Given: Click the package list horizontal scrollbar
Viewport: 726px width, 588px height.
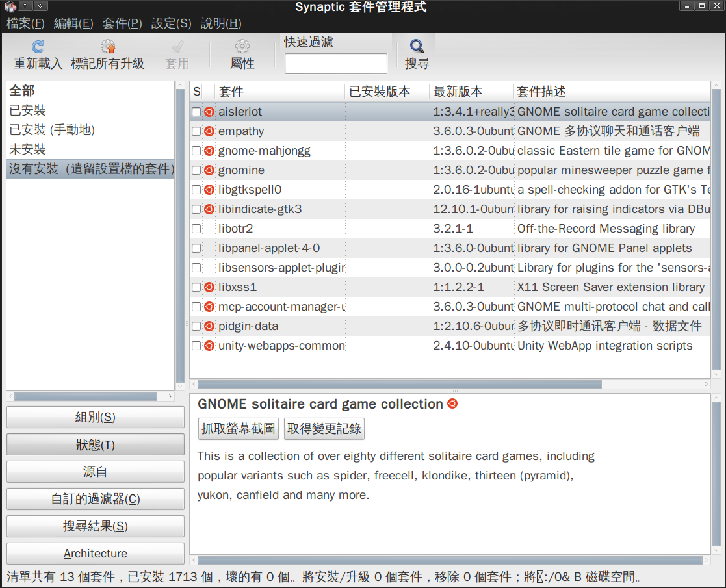Looking at the screenshot, I should point(400,384).
